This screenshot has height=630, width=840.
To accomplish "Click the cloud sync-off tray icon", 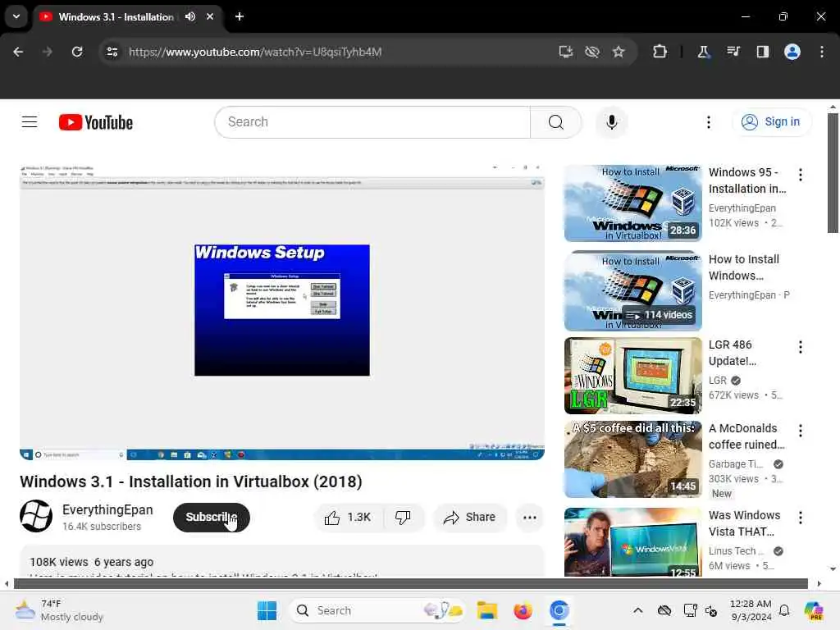I will pos(664,610).
